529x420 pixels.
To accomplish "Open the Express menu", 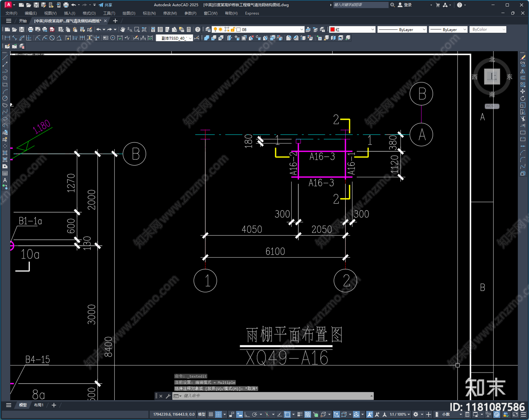I will tap(252, 13).
